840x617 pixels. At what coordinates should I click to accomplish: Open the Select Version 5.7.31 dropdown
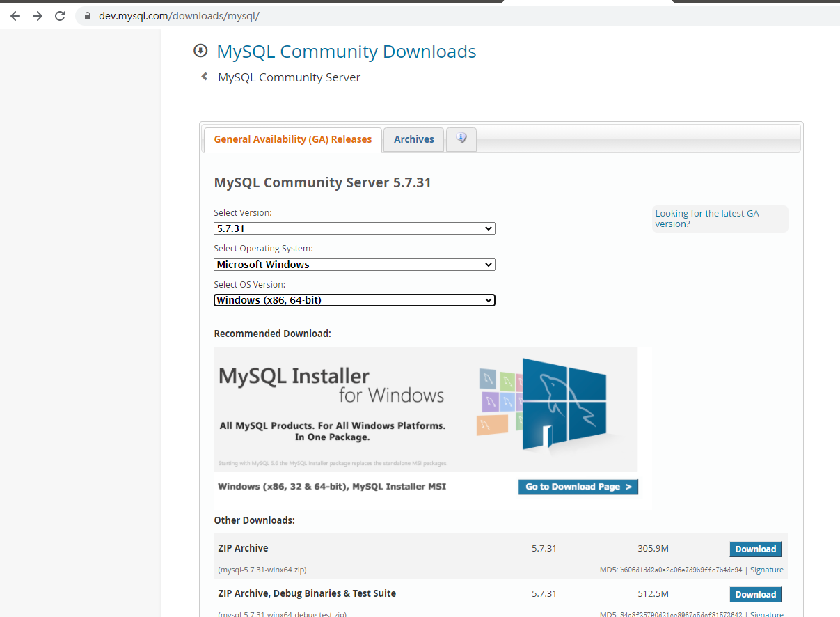click(x=354, y=228)
